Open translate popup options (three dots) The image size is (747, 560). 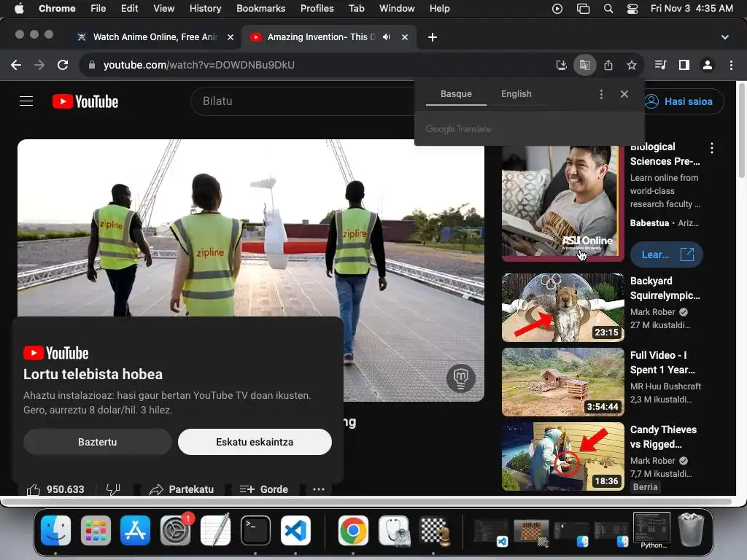point(601,94)
